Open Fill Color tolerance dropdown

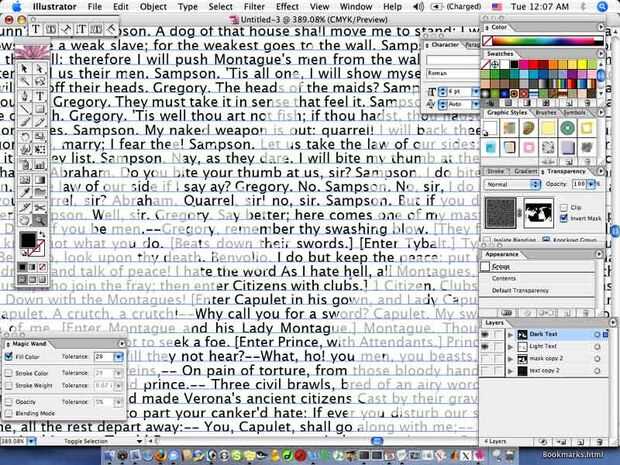[x=118, y=357]
